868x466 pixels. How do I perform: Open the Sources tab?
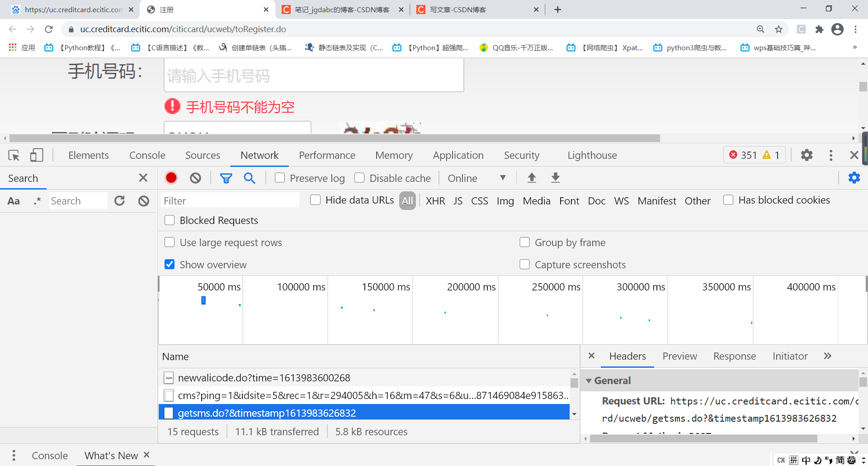point(203,155)
